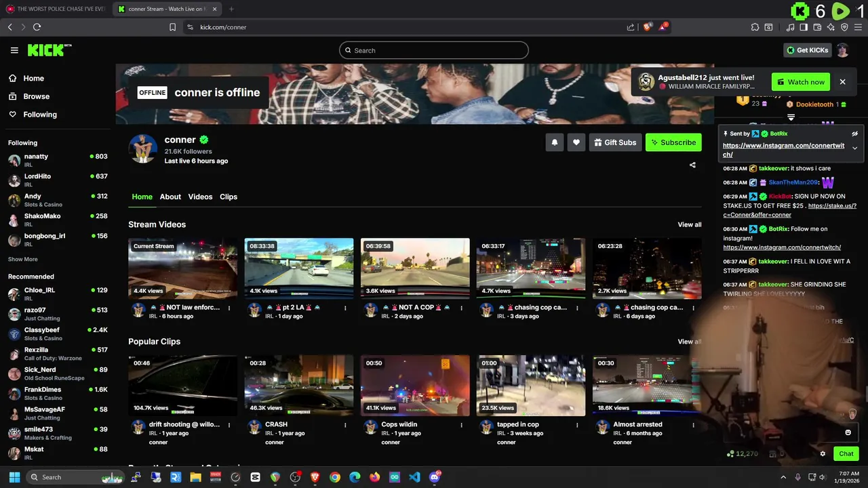Open Brave VPN shield icon

tap(844, 27)
